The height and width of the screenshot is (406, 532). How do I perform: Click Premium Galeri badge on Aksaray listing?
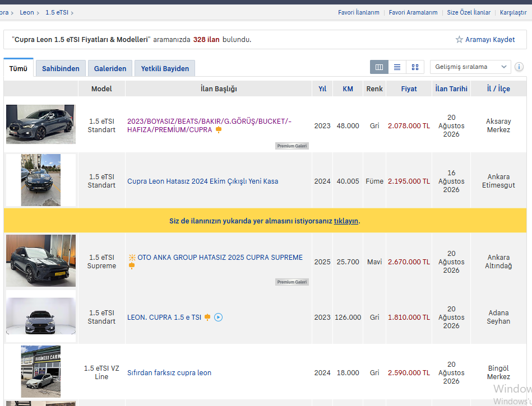[292, 146]
